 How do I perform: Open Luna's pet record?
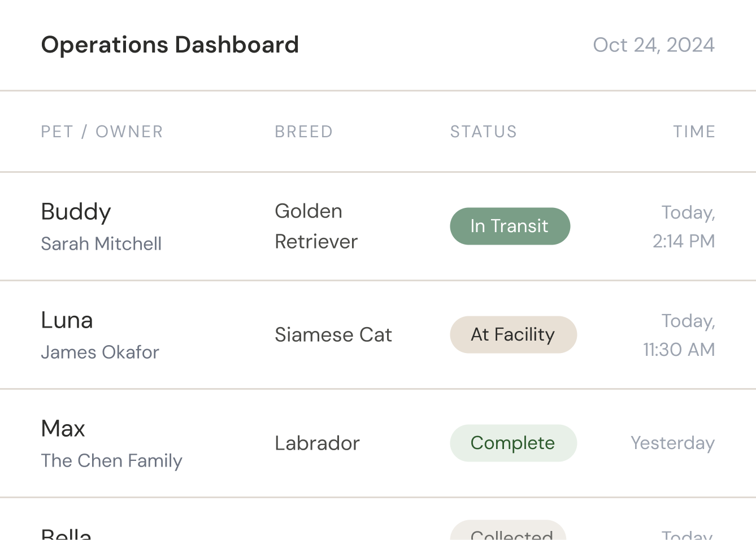(67, 320)
